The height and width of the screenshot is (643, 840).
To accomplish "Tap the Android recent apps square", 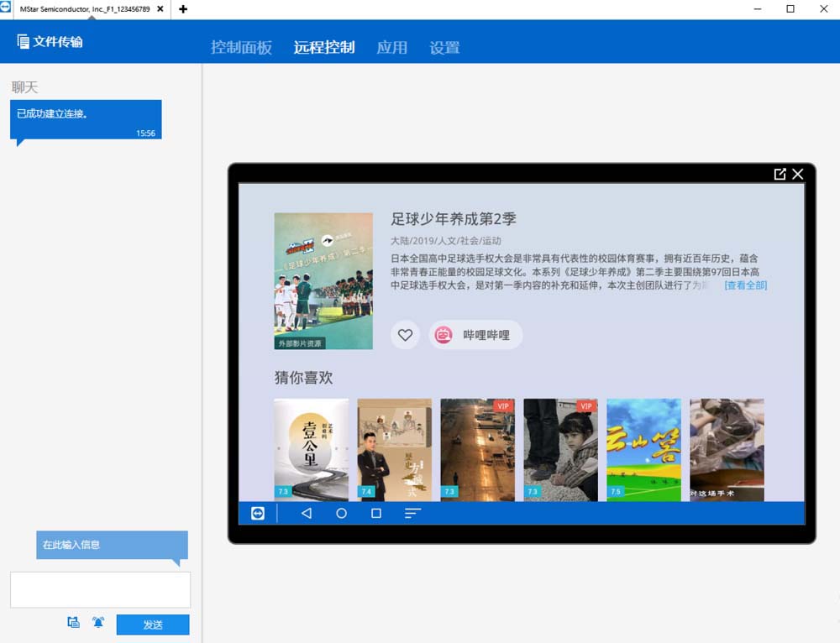I will (376, 513).
